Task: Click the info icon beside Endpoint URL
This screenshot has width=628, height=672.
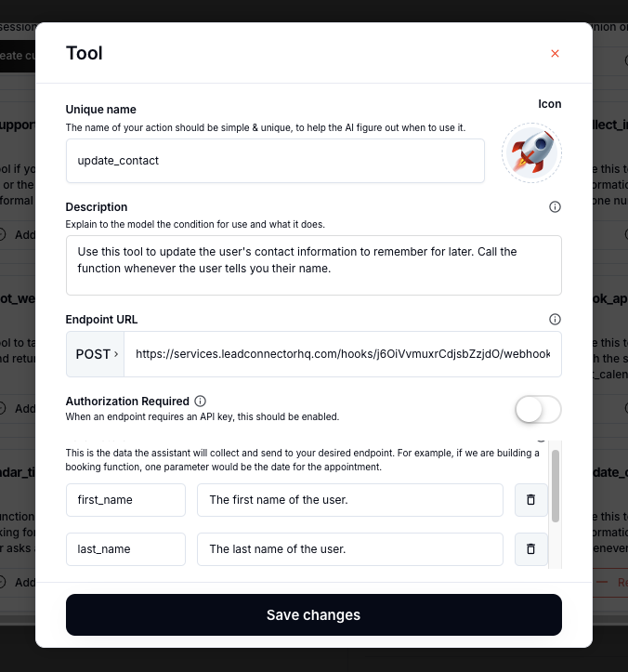Action: [556, 319]
